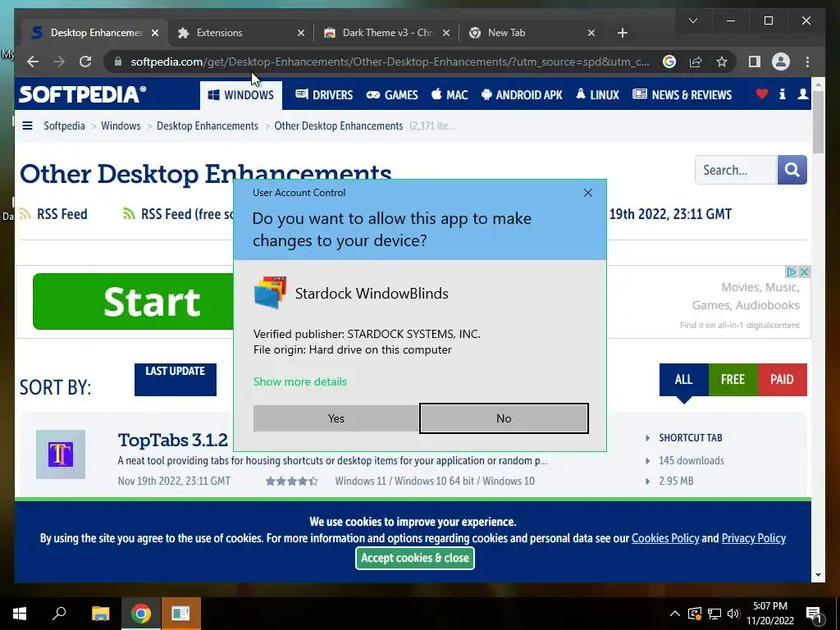840x630 pixels.
Task: Open Chrome three-dot menu
Action: point(807,62)
